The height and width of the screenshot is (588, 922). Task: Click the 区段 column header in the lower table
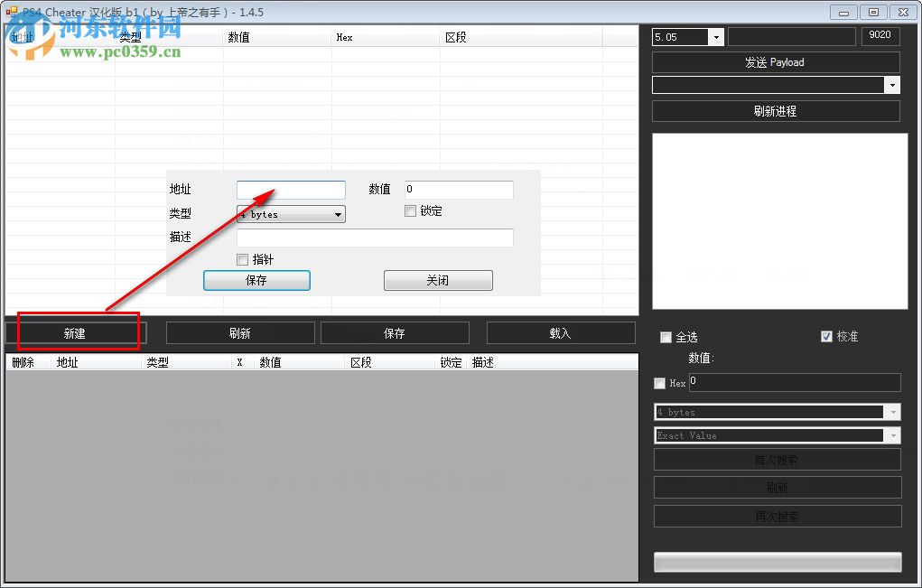pos(390,362)
